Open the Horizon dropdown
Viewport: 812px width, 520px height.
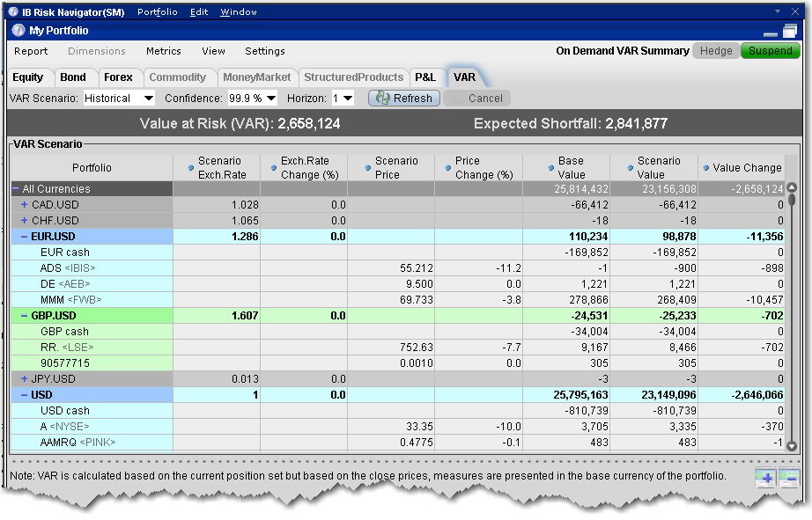coord(343,99)
